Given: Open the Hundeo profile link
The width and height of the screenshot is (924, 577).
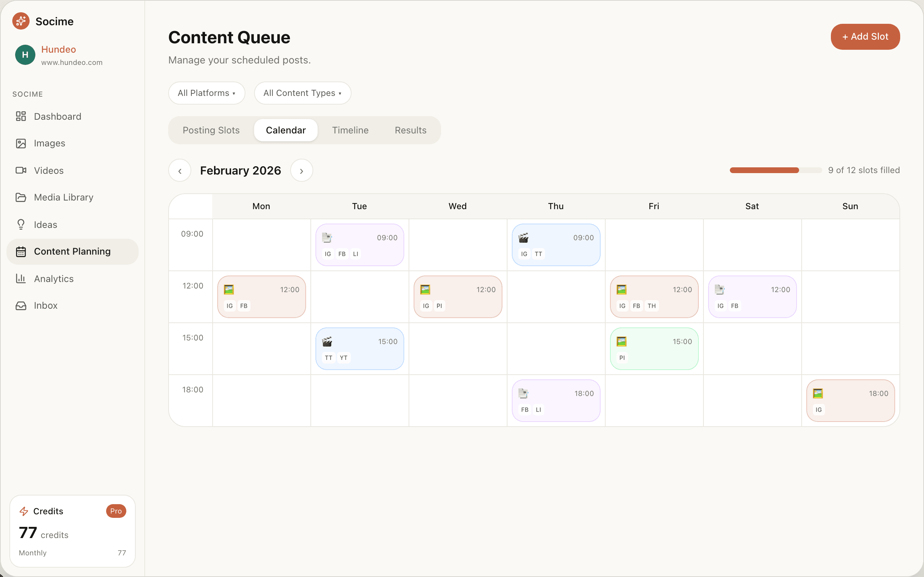Looking at the screenshot, I should click(x=58, y=49).
